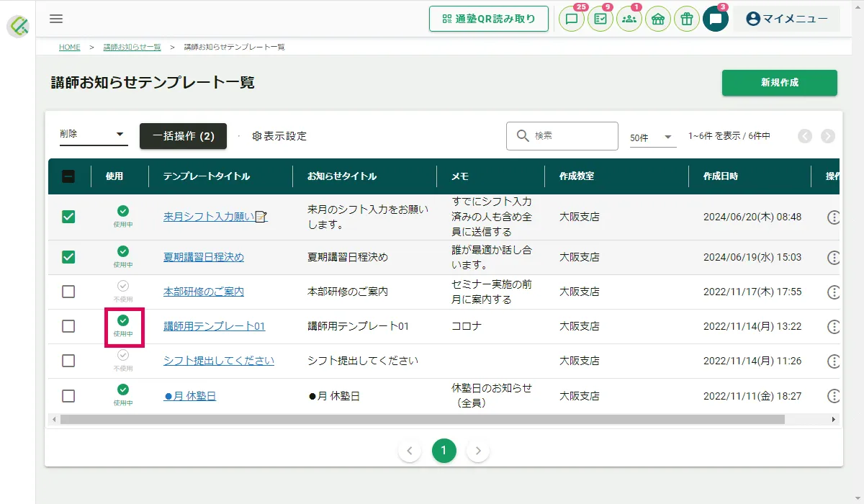Uncheck 来月シフト入力願い row checkbox

pos(68,217)
